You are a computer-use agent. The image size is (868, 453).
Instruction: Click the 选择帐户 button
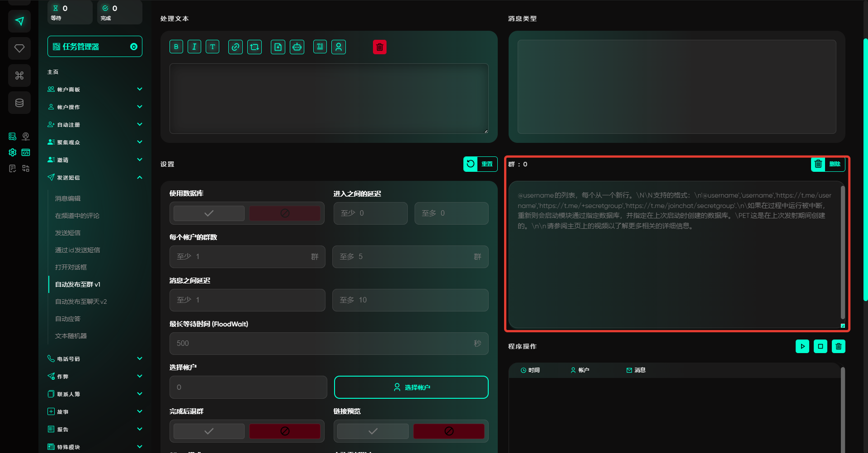click(x=411, y=387)
